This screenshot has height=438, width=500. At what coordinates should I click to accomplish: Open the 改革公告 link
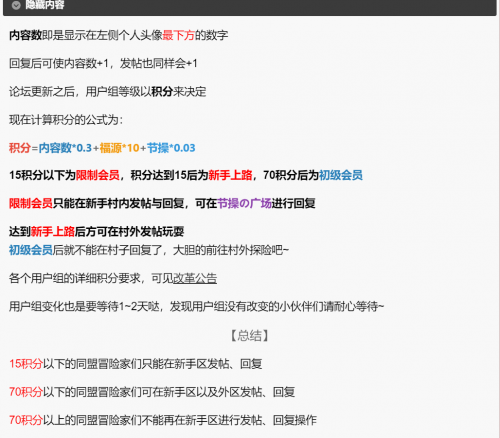click(195, 278)
